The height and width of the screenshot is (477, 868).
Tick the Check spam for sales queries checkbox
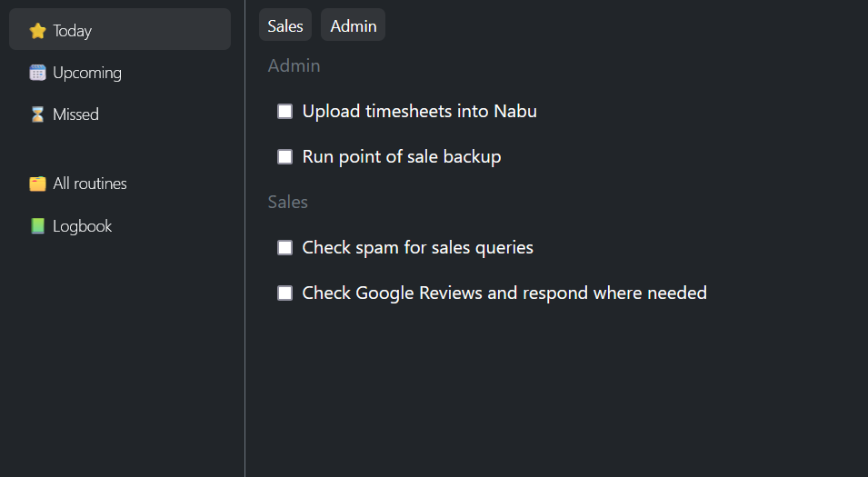pos(284,247)
